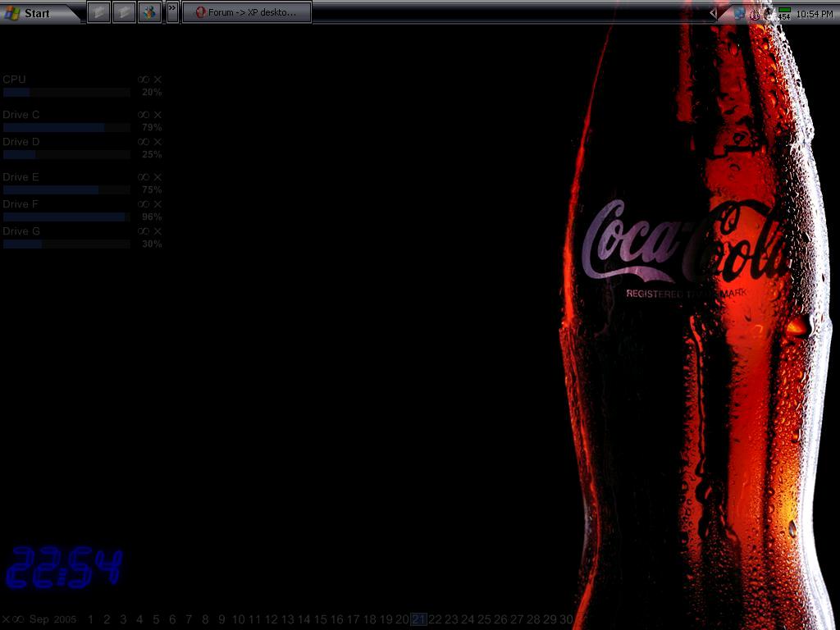840x630 pixels.
Task: Expand hidden system tray icons arrow
Action: coord(713,13)
